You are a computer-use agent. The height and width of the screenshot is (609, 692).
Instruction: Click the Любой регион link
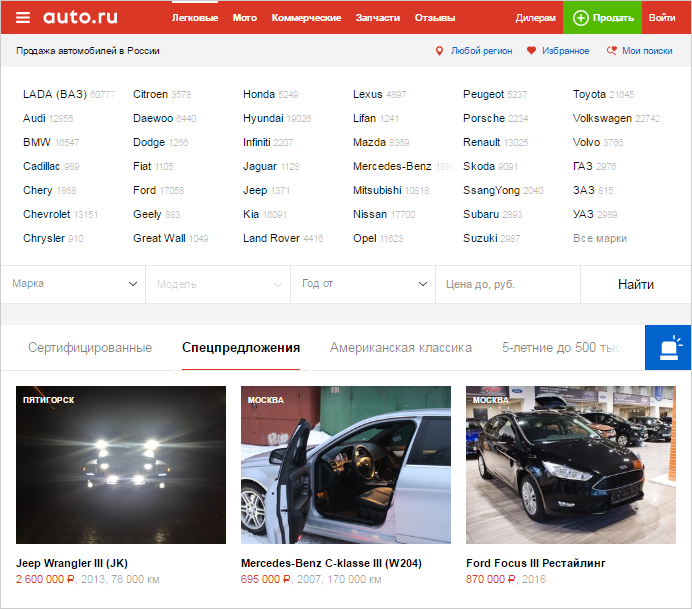pyautogui.click(x=481, y=51)
